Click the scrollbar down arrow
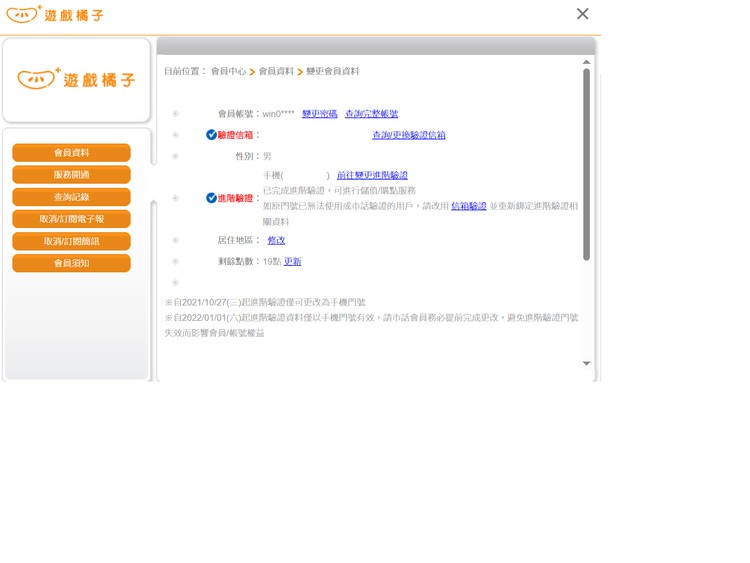The image size is (750, 563). pyautogui.click(x=586, y=364)
